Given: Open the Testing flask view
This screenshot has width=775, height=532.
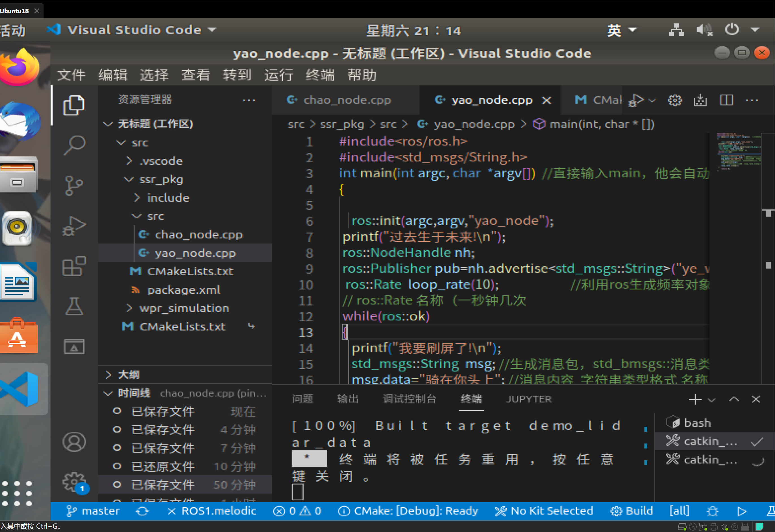Looking at the screenshot, I should 74,306.
